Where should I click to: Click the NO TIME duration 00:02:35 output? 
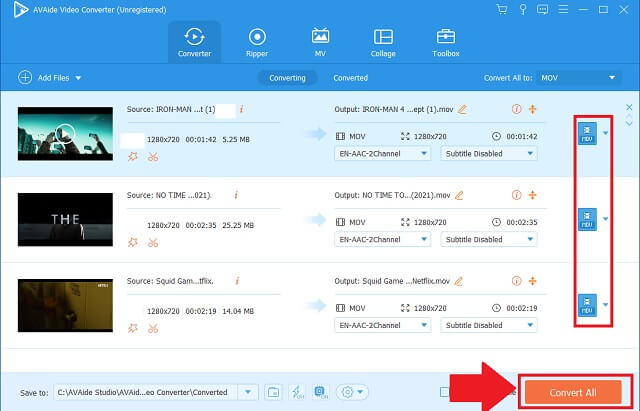click(x=522, y=222)
